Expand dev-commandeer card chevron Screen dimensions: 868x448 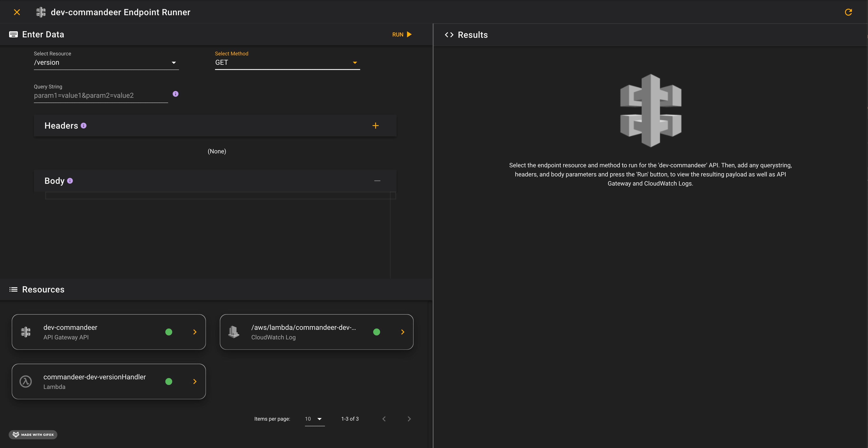tap(195, 332)
